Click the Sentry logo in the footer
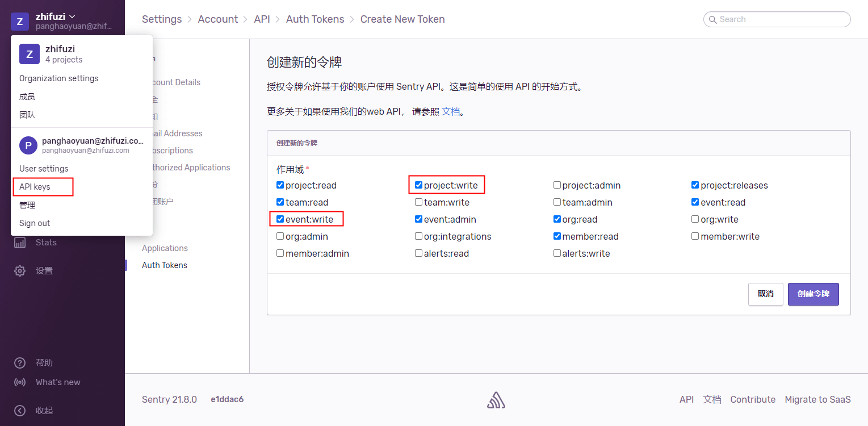 click(x=496, y=400)
